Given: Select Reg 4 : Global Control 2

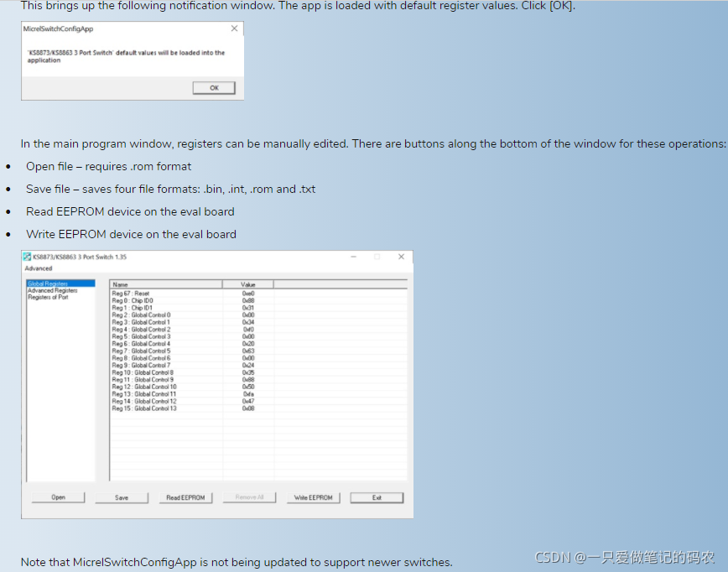Looking at the screenshot, I should click(x=258, y=329).
